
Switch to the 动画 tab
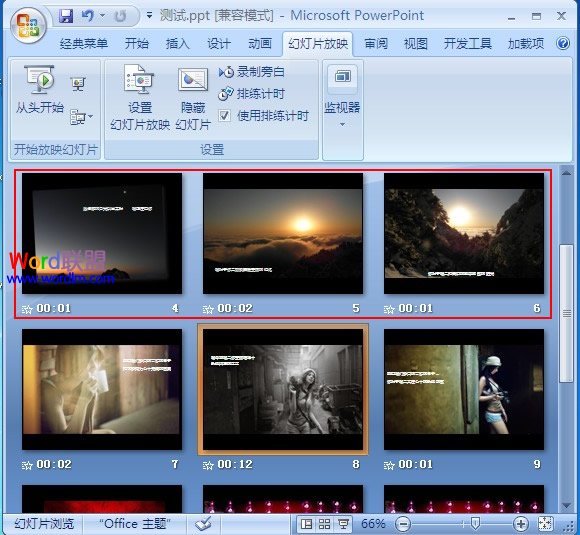[x=260, y=44]
